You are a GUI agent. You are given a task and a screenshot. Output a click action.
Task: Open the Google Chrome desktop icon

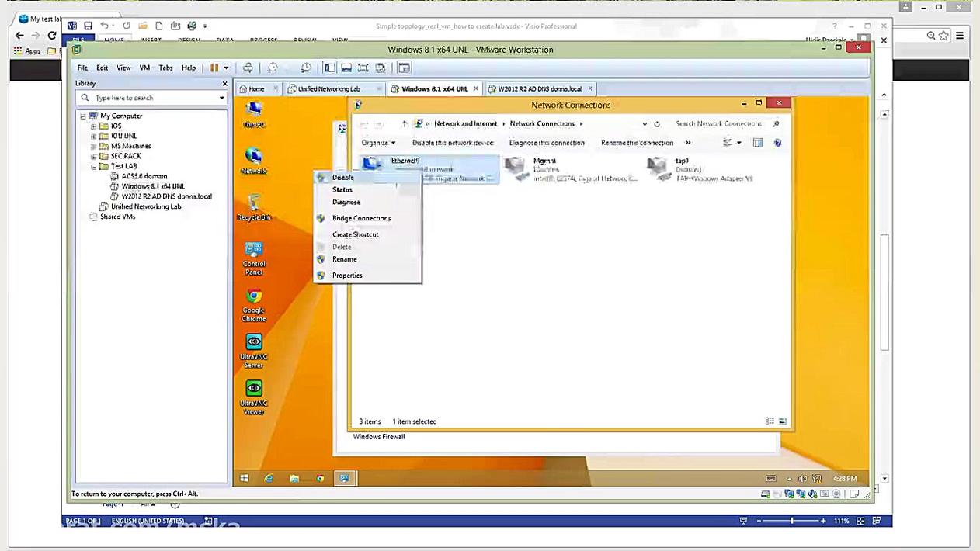[254, 305]
